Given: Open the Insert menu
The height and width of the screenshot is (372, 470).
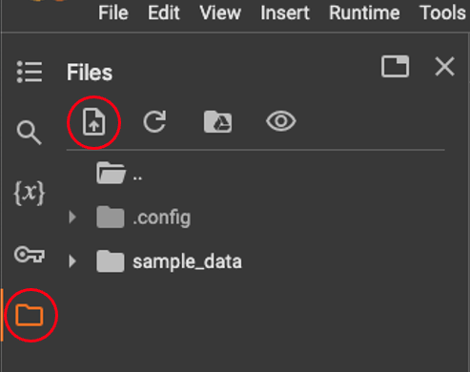Looking at the screenshot, I should 285,13.
